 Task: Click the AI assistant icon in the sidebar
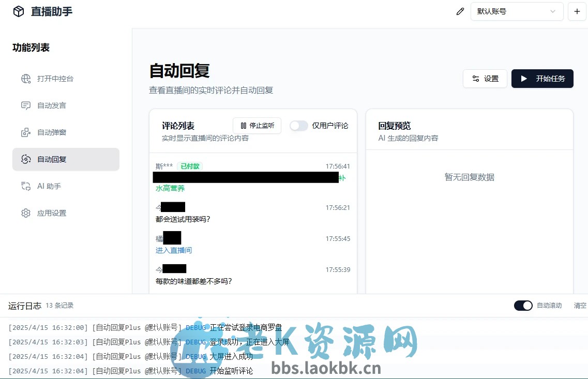coord(26,186)
